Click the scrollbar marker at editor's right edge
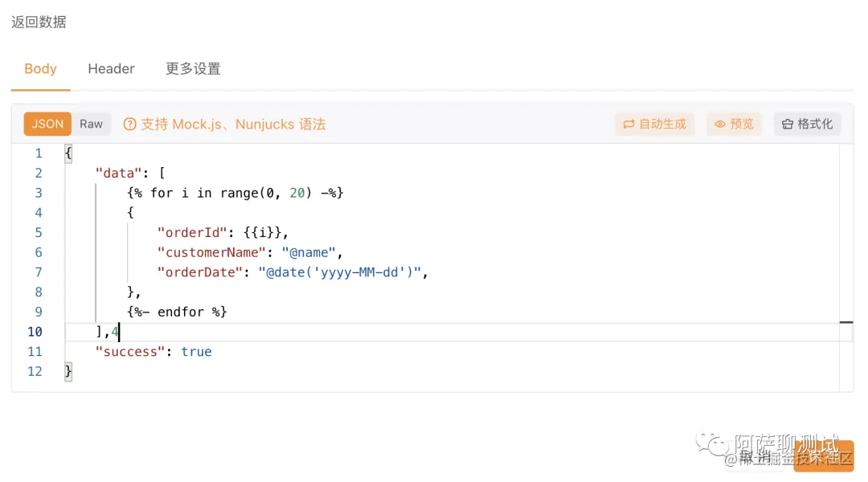The height and width of the screenshot is (482, 868). pos(846,322)
